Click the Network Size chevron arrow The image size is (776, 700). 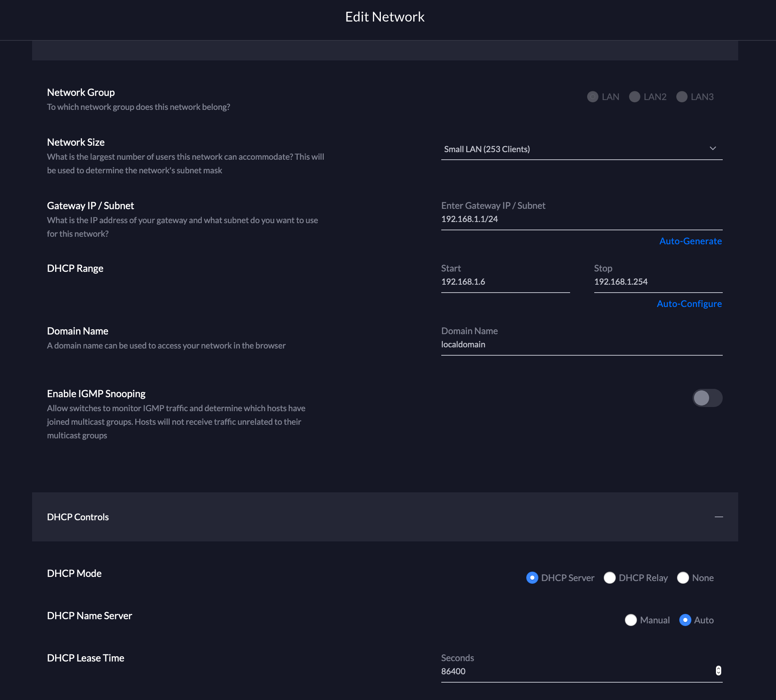tap(713, 148)
